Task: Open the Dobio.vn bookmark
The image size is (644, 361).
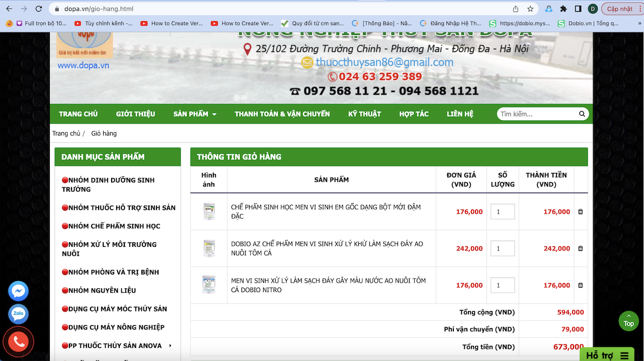Action: 588,23
